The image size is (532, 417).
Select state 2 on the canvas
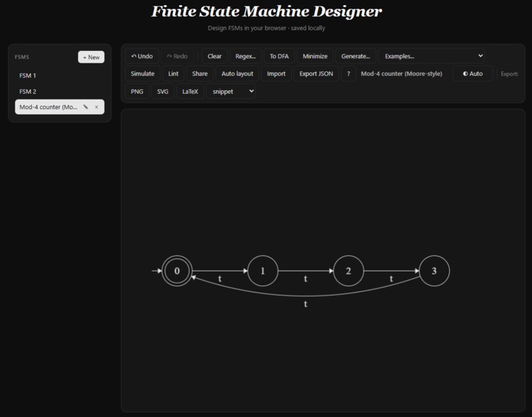click(349, 271)
